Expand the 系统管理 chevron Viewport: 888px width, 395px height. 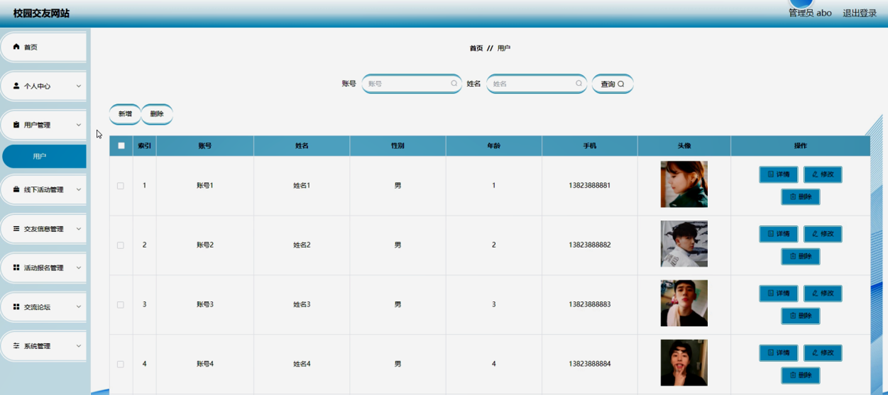point(79,346)
